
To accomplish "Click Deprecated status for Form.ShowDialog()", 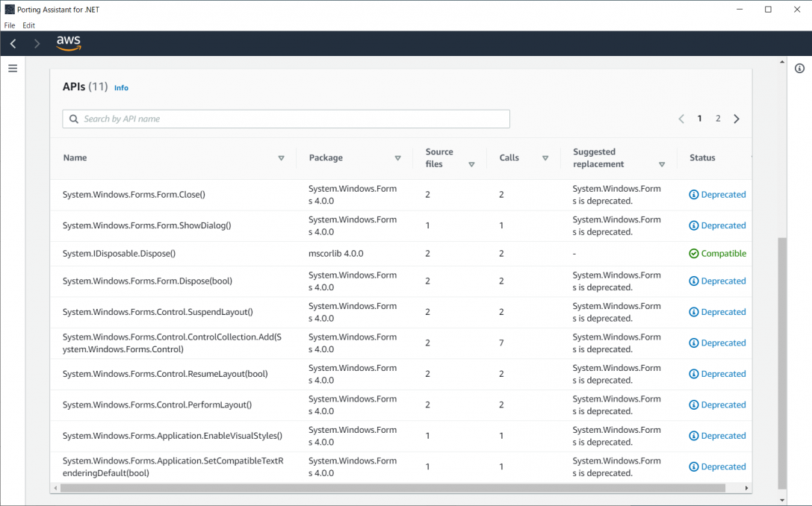I will [722, 225].
